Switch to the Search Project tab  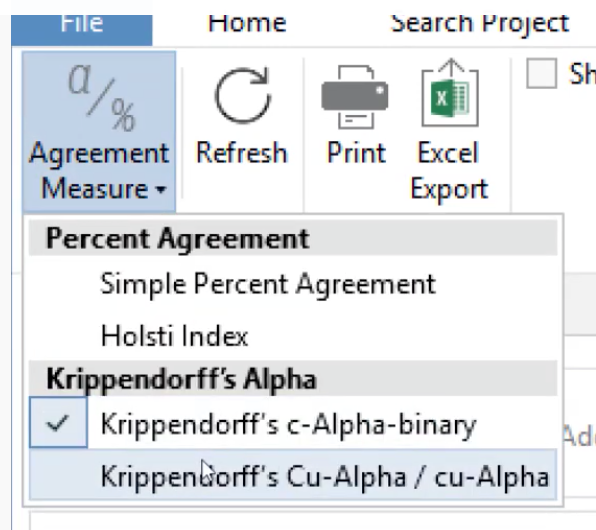(x=480, y=24)
